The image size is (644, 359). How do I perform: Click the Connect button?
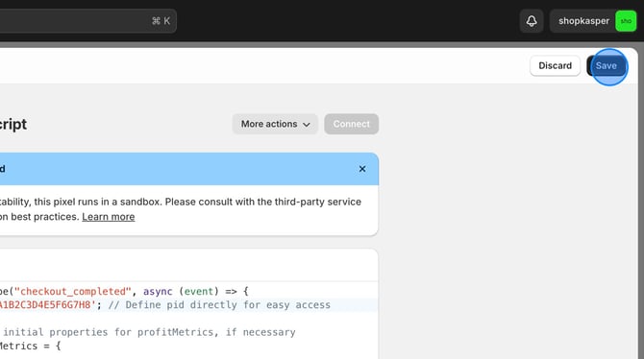(351, 124)
